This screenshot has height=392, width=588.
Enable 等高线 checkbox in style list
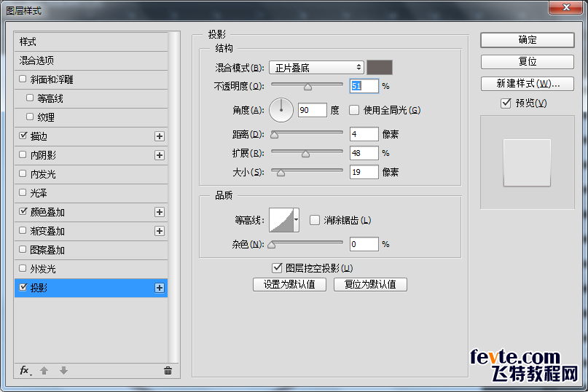coord(30,98)
